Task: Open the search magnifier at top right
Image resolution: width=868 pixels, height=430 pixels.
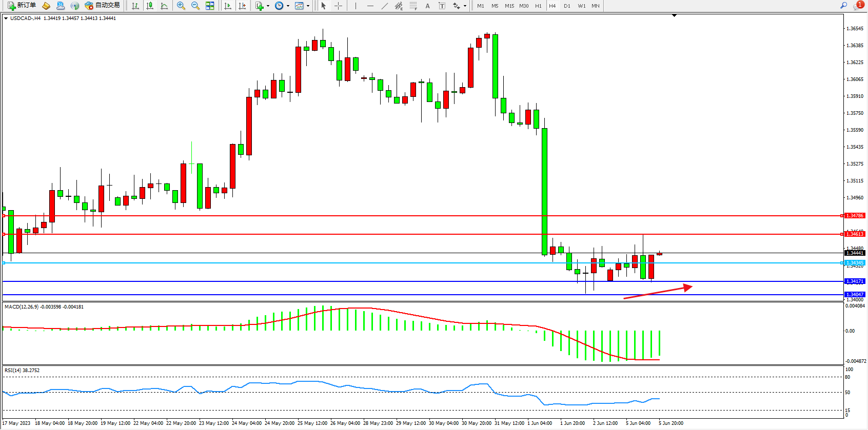Action: coord(843,6)
